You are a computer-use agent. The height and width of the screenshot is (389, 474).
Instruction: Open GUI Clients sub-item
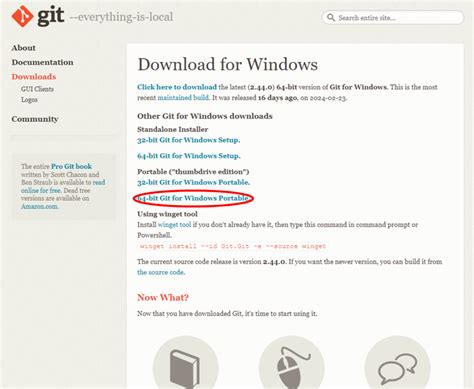click(x=37, y=89)
